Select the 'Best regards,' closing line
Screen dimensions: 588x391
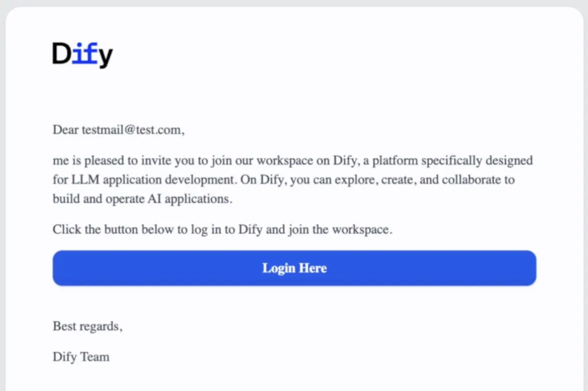[87, 326]
